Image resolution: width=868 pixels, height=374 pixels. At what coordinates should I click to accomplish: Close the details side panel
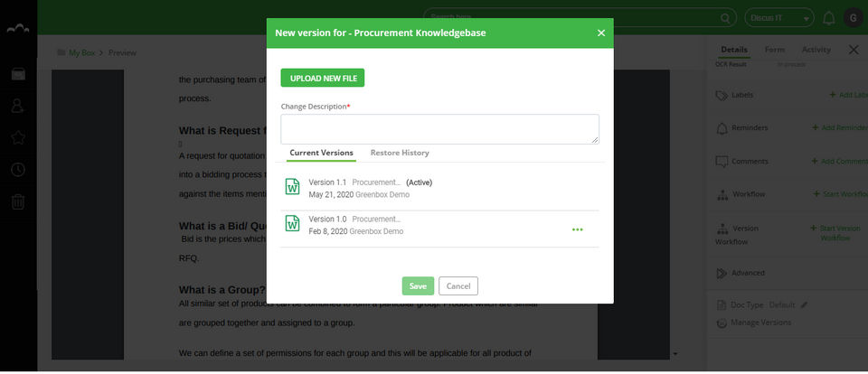(x=854, y=50)
